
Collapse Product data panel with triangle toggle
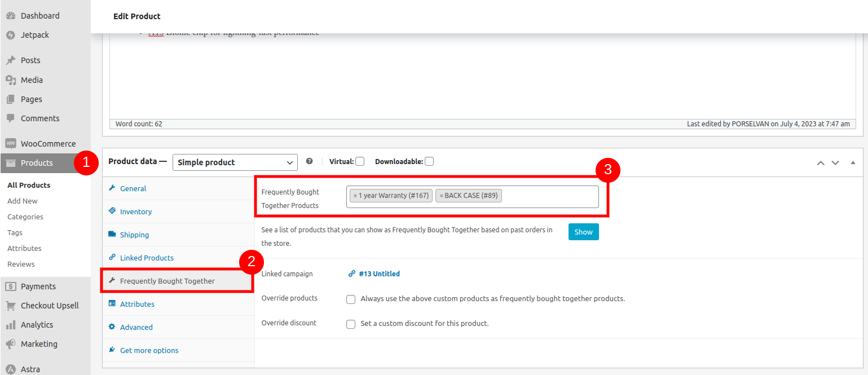click(x=853, y=162)
